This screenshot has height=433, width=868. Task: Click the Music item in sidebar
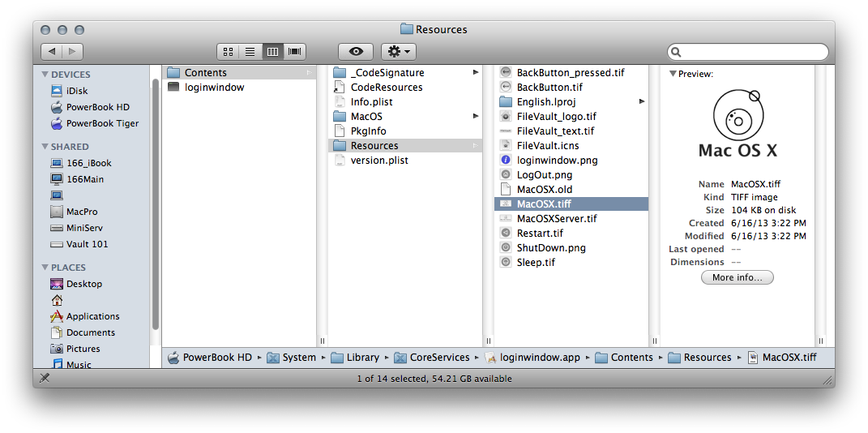71,364
